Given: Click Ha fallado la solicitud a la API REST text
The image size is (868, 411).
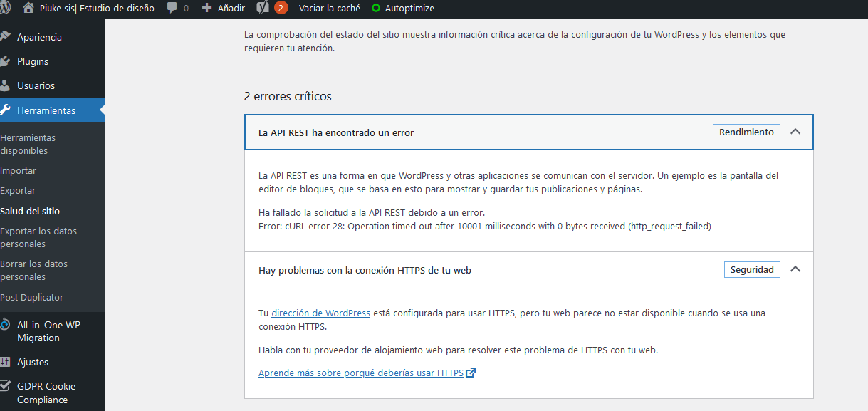Looking at the screenshot, I should pos(372,213).
